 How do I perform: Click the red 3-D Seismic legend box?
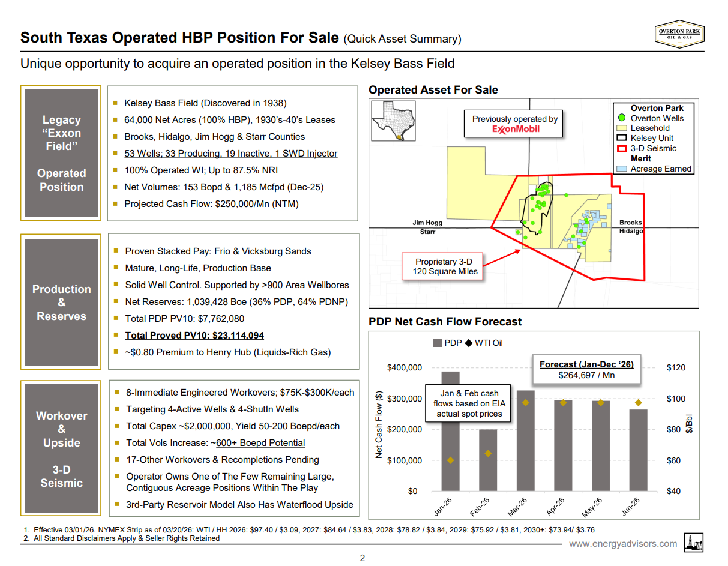622,148
